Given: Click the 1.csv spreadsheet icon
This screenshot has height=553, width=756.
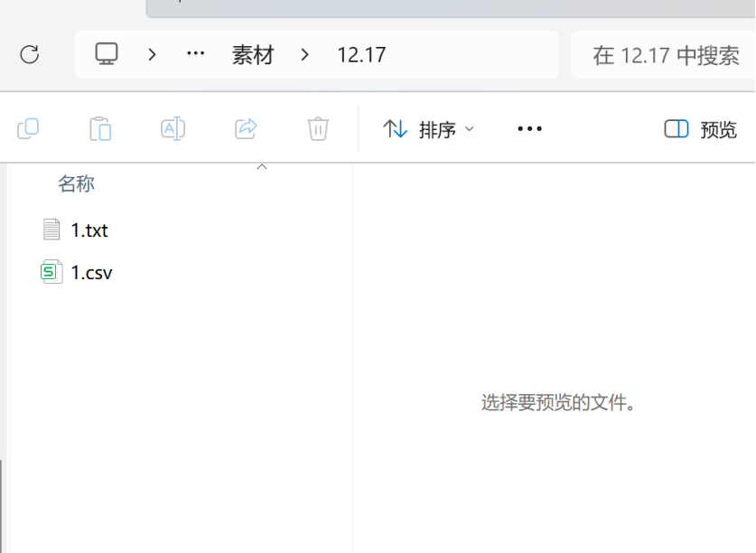Looking at the screenshot, I should pos(51,272).
